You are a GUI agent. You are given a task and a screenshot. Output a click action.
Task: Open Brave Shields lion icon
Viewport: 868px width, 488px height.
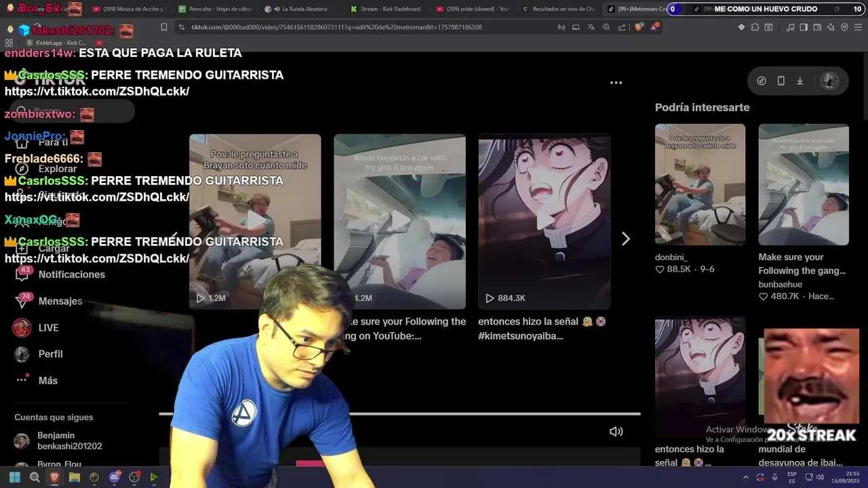click(639, 27)
